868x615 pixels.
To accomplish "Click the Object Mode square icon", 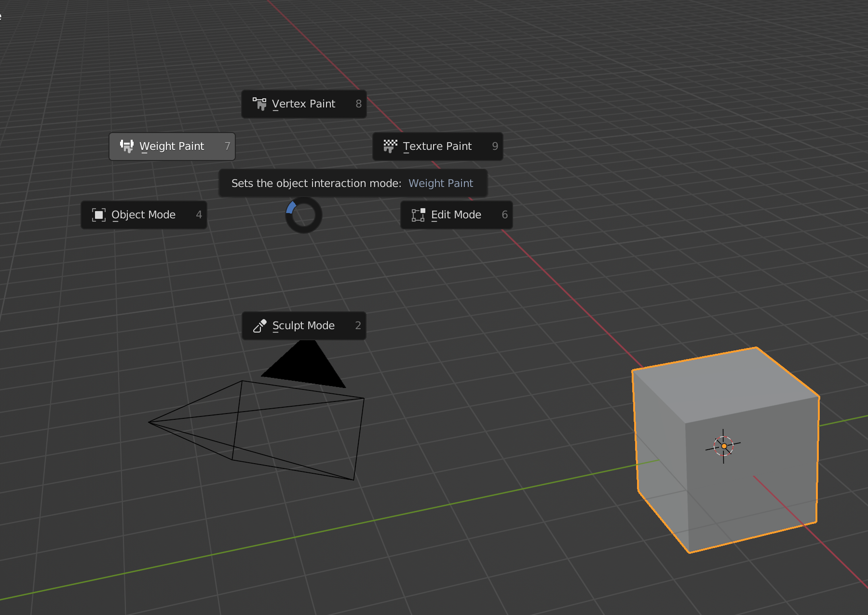I will pos(99,215).
